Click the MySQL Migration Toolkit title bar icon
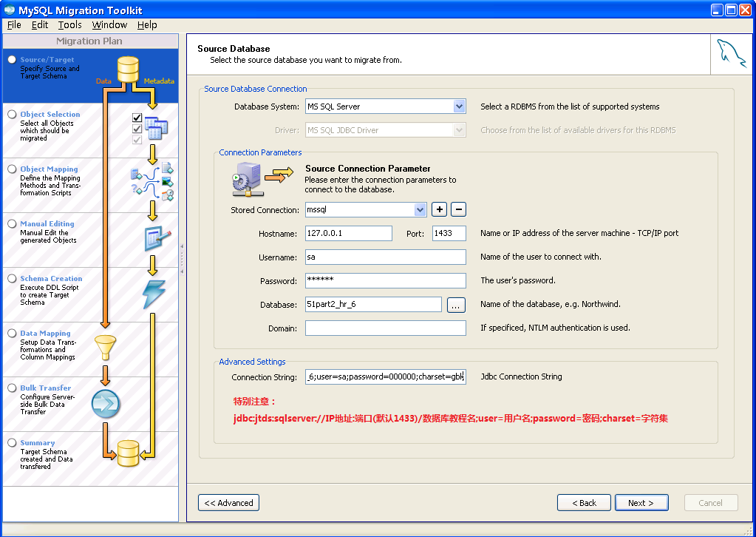 9,10
